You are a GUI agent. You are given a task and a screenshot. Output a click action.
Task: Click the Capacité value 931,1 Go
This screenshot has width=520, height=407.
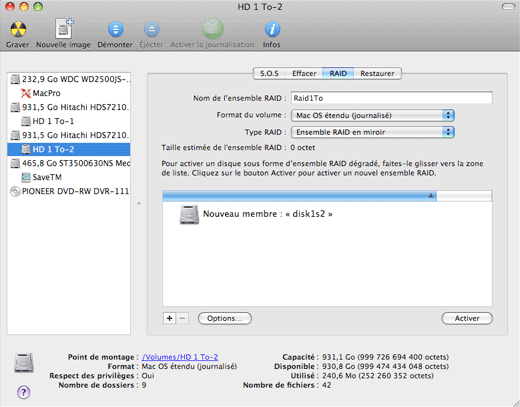pos(385,357)
